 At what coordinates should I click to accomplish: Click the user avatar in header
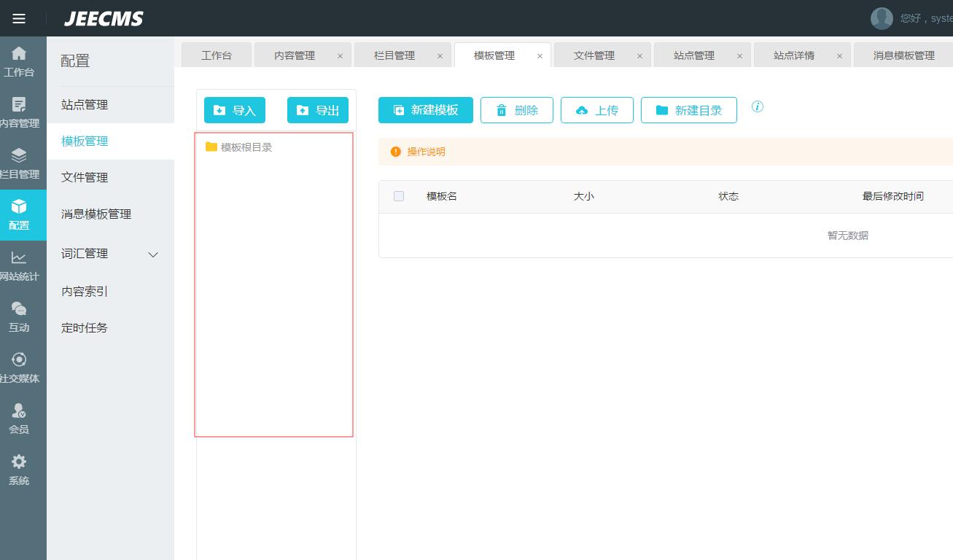coord(882,18)
